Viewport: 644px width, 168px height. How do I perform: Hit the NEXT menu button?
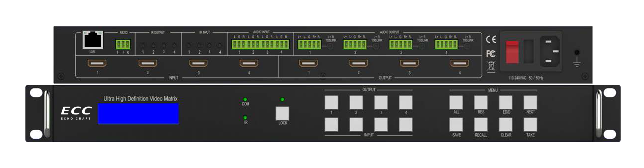click(530, 102)
